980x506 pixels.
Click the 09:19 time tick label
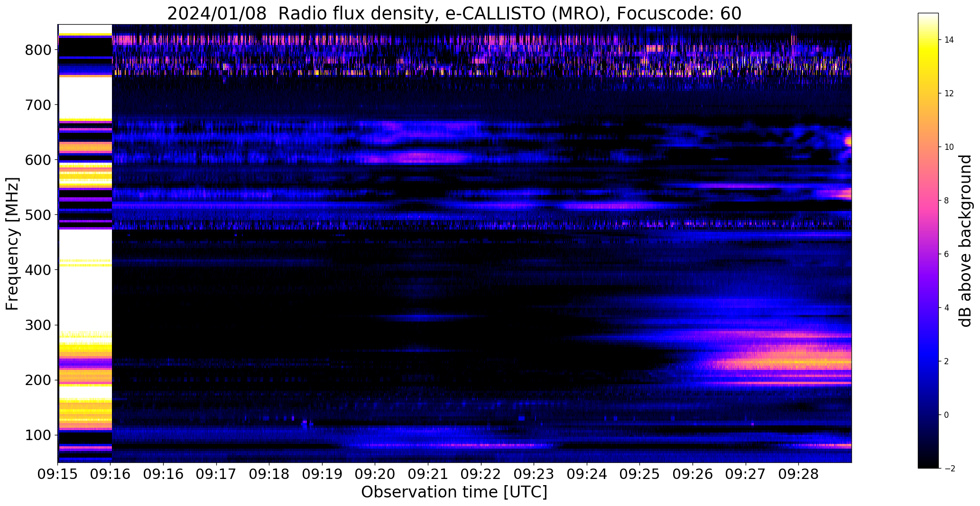click(x=322, y=474)
